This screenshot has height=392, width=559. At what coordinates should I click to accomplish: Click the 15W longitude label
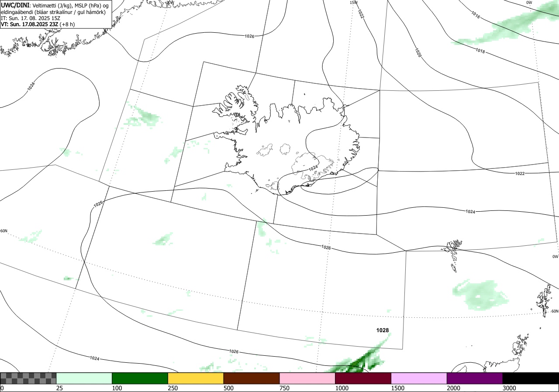tap(354, 2)
